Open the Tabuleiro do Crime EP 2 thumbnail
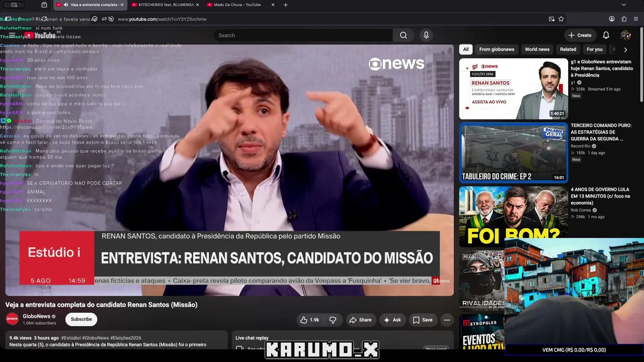The image size is (644, 362). click(513, 152)
